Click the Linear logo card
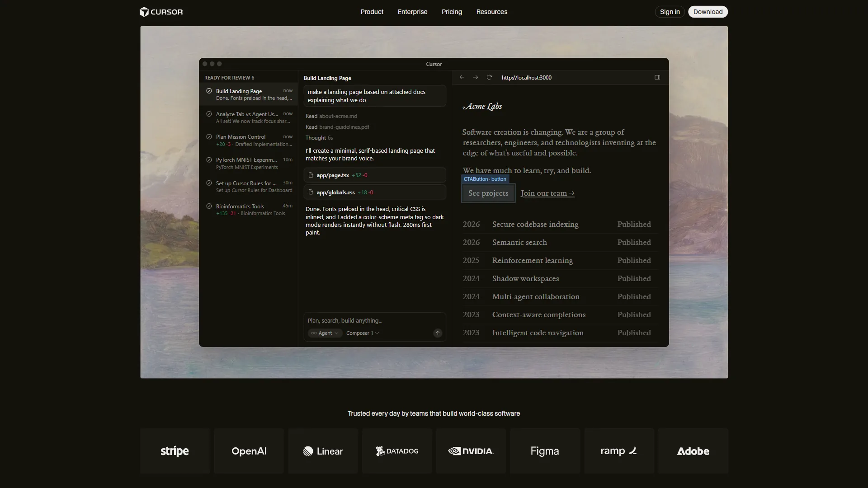 tap(323, 451)
